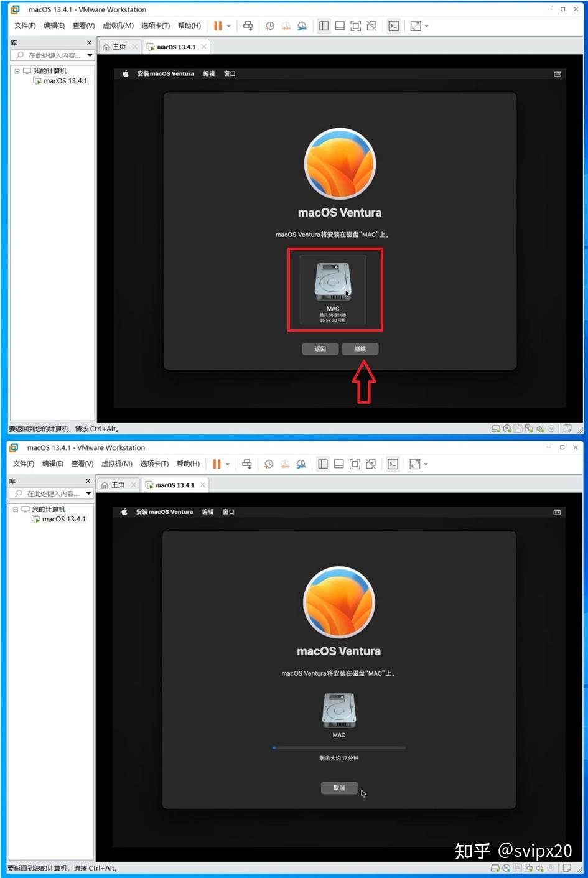The image size is (588, 878).
Task: Open 帮助(H) menu in install-progress window
Action: coord(188,464)
